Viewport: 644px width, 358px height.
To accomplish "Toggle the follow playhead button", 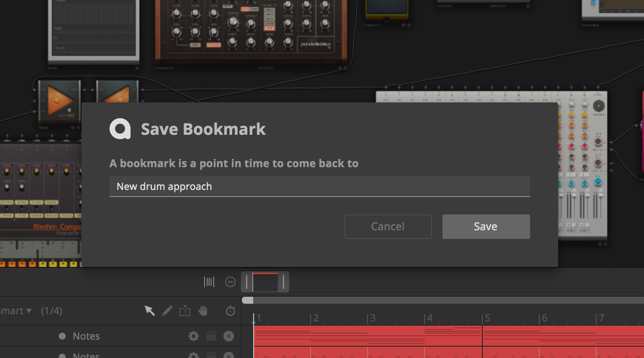I will [x=230, y=282].
